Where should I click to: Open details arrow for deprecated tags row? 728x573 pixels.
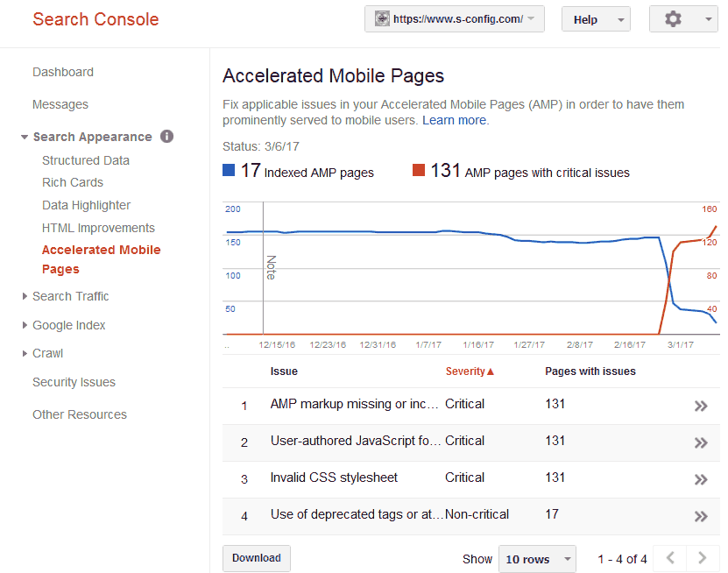[700, 516]
